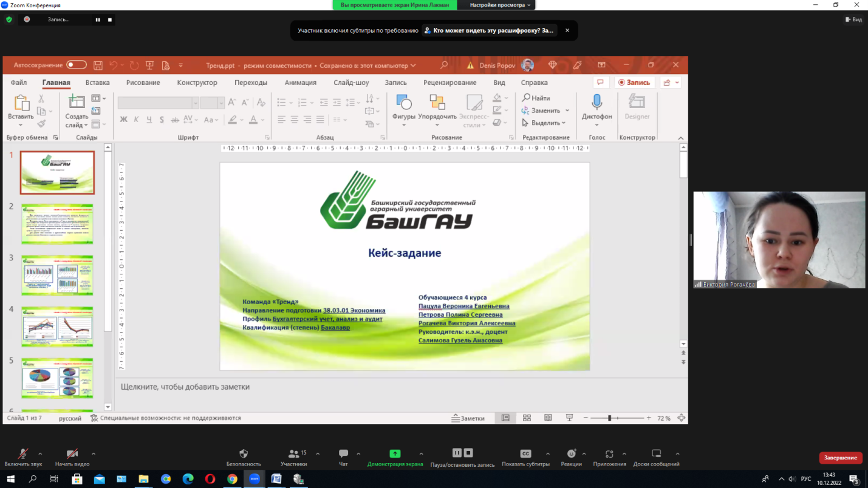Click Найти find button
This screenshot has height=488, width=868.
pos(536,98)
